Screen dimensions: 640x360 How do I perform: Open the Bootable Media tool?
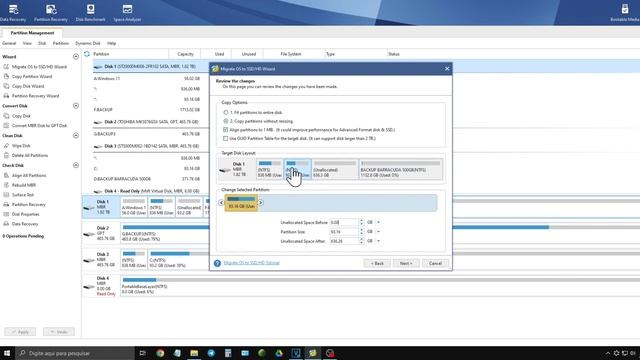point(624,12)
